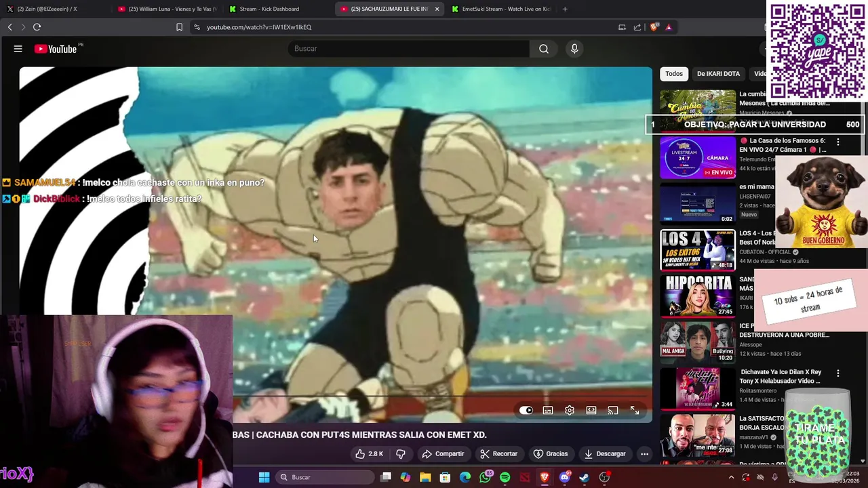Switch to EmetSuki Stream Kick tab
868x488 pixels.
[500, 9]
